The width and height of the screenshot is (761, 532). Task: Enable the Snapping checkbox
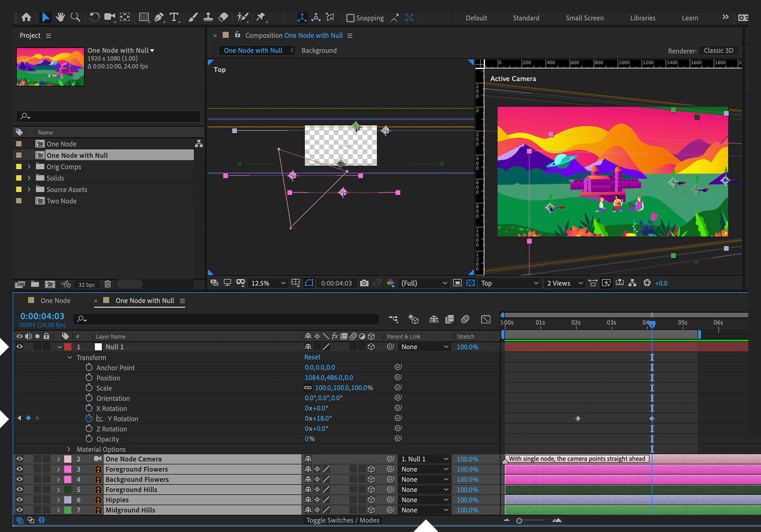click(350, 18)
